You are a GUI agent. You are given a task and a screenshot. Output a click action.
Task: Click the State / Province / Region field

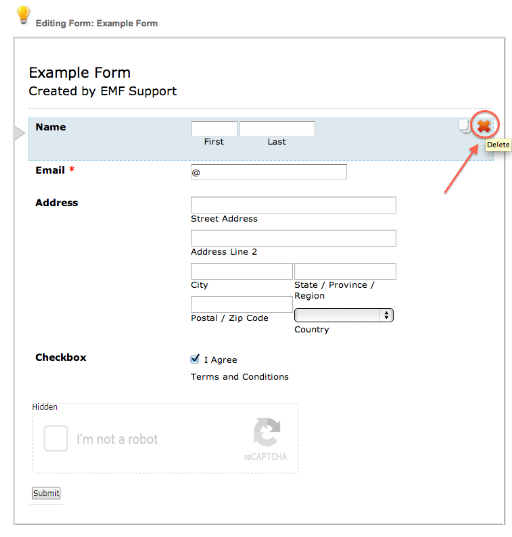pyautogui.click(x=345, y=271)
